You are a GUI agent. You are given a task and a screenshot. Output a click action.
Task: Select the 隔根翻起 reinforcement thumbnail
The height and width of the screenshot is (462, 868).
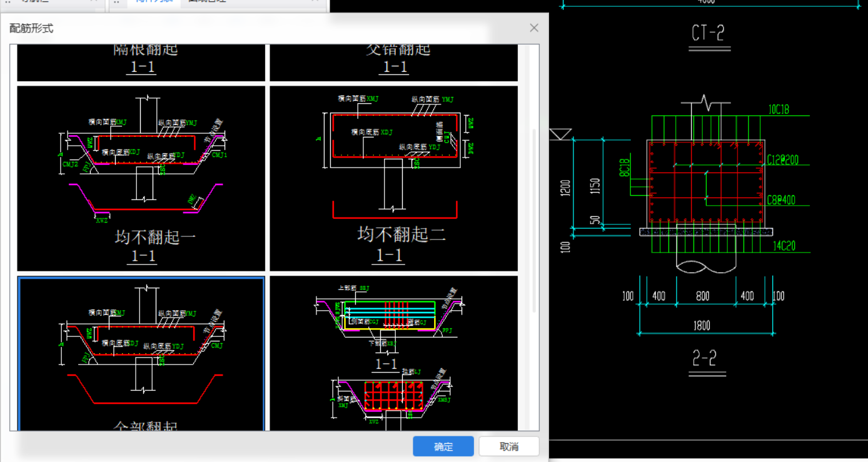point(141,63)
